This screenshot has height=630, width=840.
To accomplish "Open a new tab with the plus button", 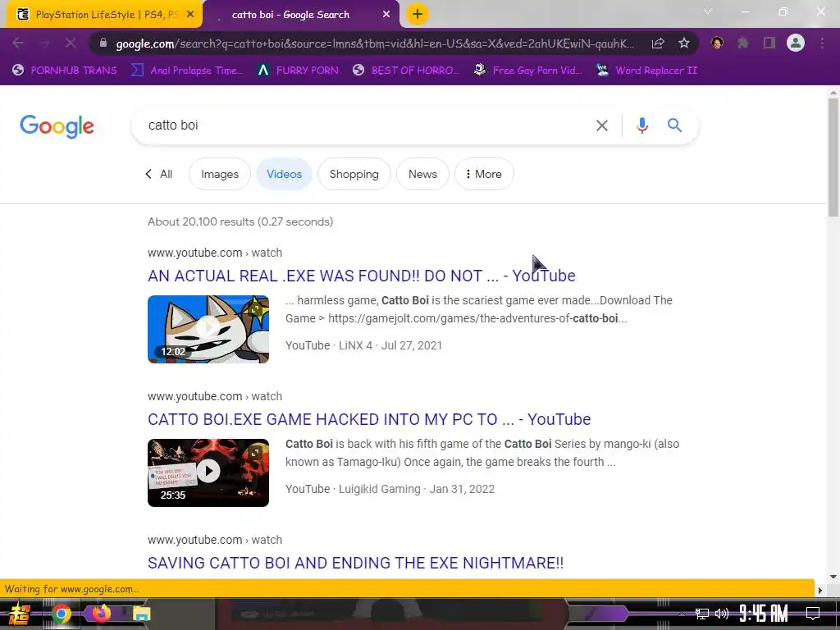I will [x=418, y=14].
